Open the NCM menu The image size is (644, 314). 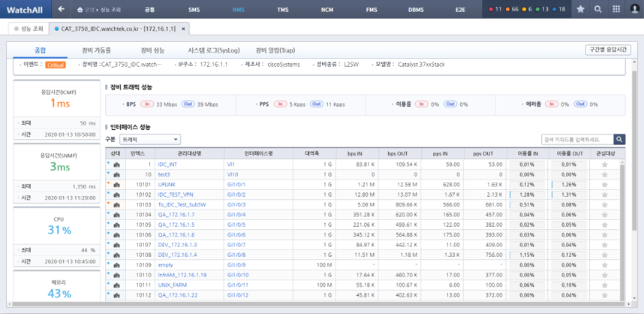pyautogui.click(x=327, y=9)
